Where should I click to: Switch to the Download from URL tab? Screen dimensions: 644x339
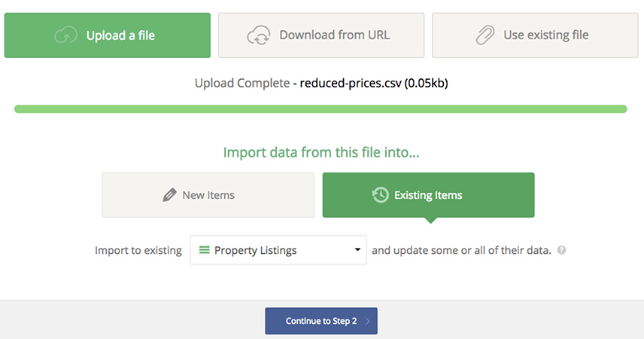(x=321, y=35)
